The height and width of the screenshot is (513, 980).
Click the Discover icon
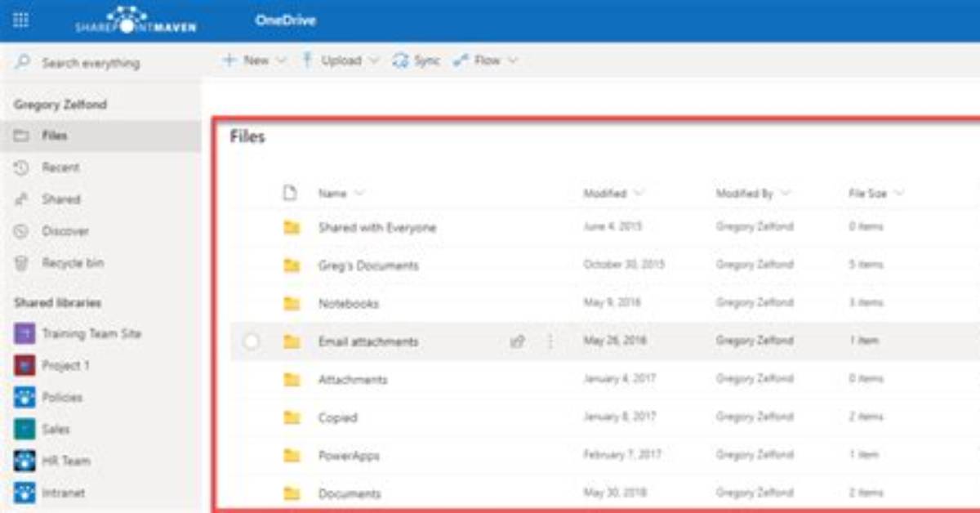tap(23, 231)
